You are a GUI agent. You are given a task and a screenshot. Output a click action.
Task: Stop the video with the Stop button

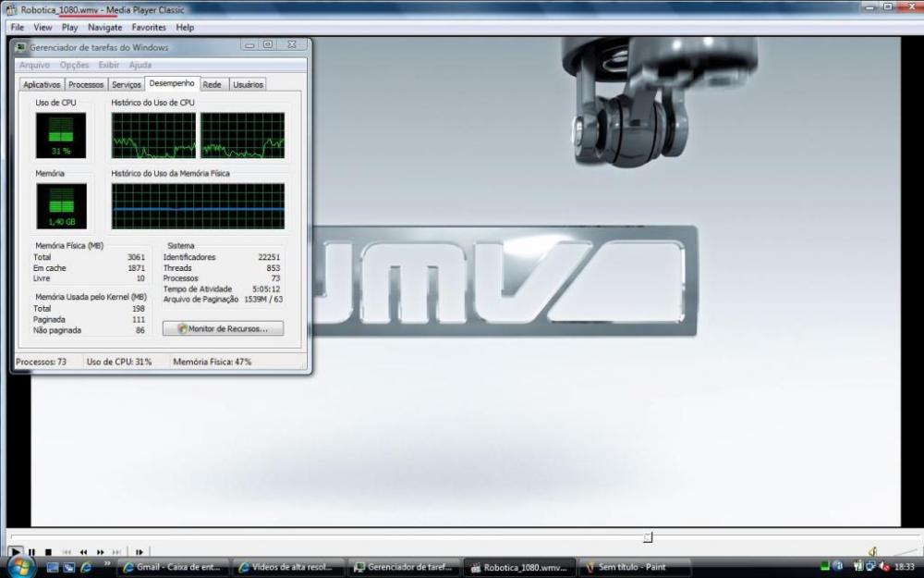click(48, 552)
